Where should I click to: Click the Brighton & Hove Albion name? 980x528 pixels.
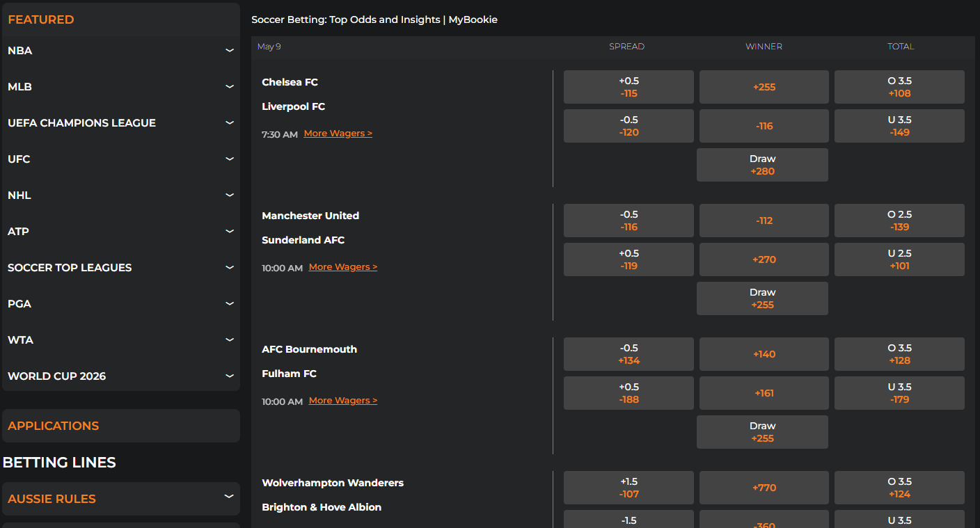click(322, 507)
